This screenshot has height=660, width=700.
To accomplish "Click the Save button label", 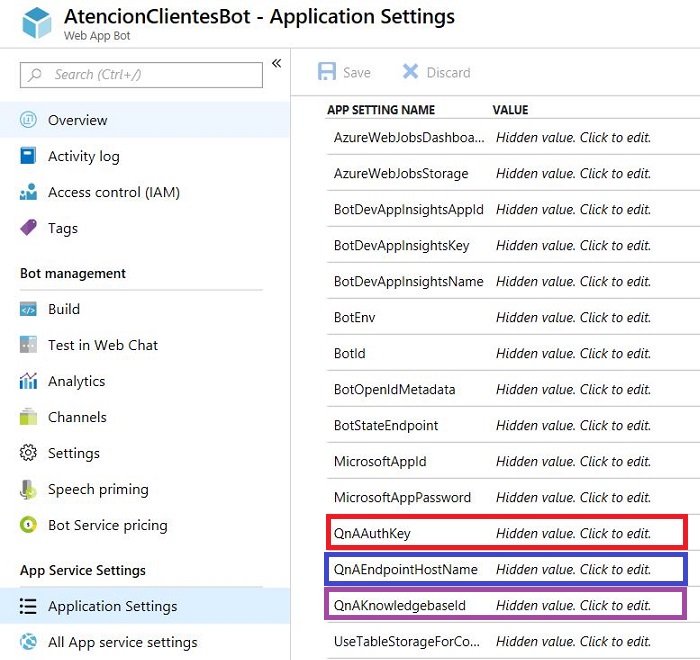I will point(357,72).
